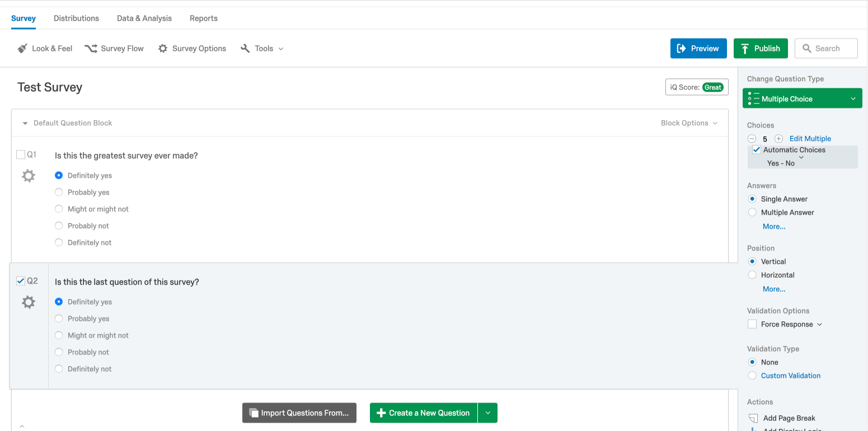Increase choices with plus icon
868x431 pixels.
tap(778, 139)
